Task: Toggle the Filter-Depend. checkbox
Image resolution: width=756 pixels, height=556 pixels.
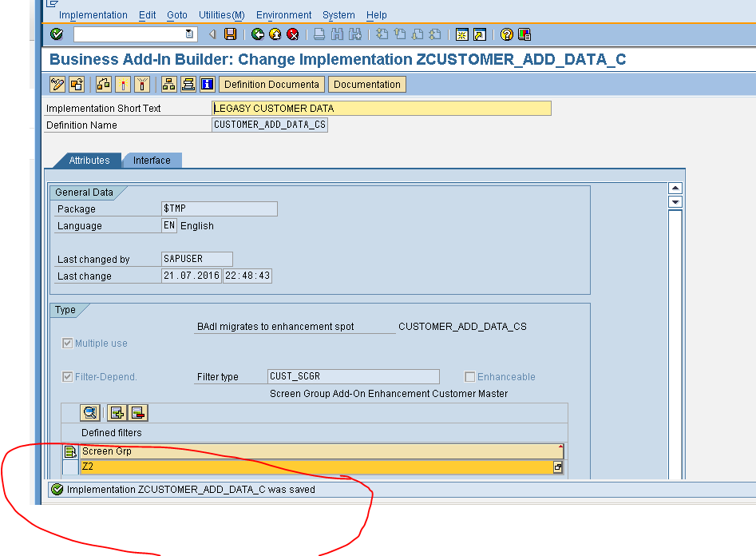Action: (68, 376)
